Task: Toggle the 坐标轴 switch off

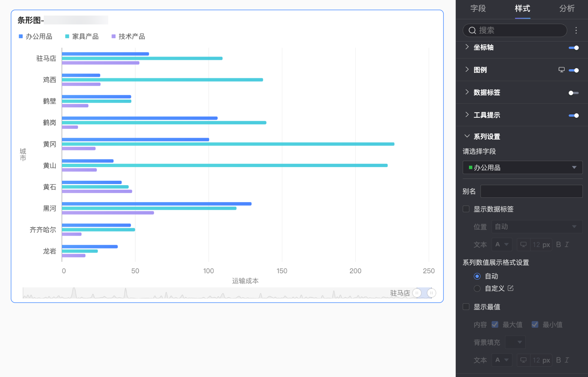Action: 574,48
